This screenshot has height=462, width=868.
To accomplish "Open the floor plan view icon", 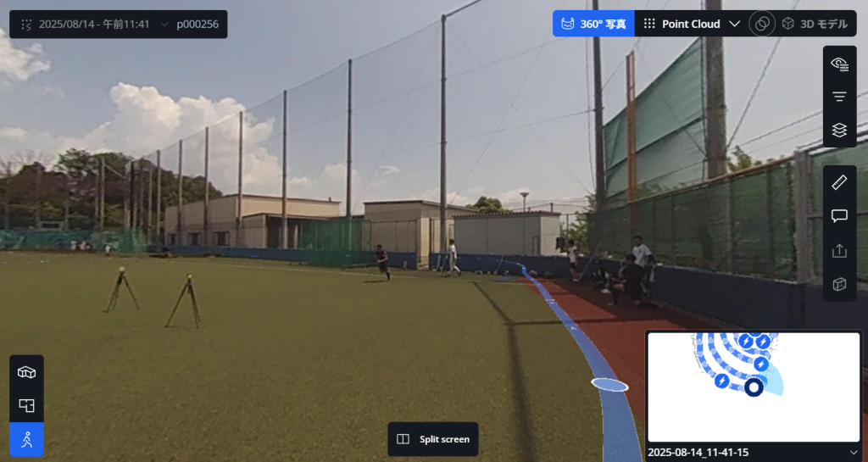I will tap(26, 405).
